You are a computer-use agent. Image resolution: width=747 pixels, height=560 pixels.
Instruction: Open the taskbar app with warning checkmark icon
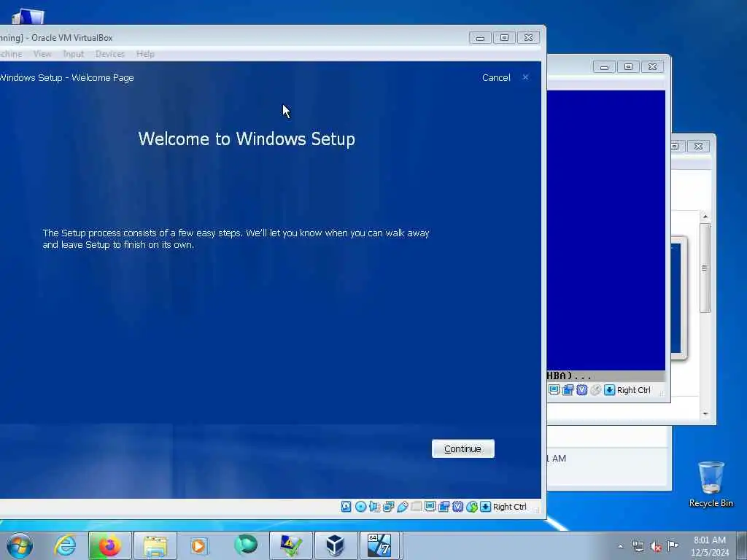click(290, 545)
